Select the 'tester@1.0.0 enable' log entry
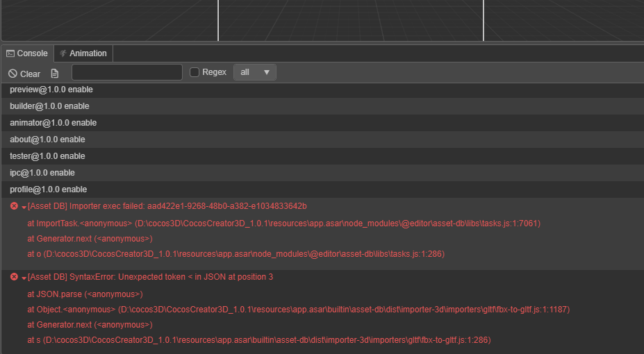The image size is (644, 354). click(x=47, y=156)
